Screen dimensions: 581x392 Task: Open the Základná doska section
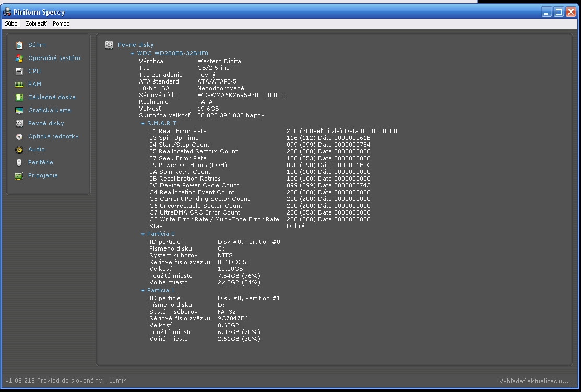[52, 97]
